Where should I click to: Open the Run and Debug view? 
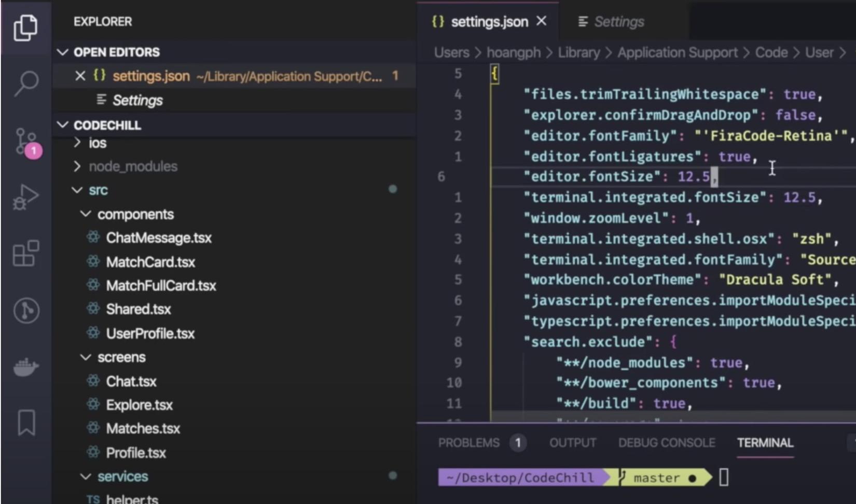(25, 198)
